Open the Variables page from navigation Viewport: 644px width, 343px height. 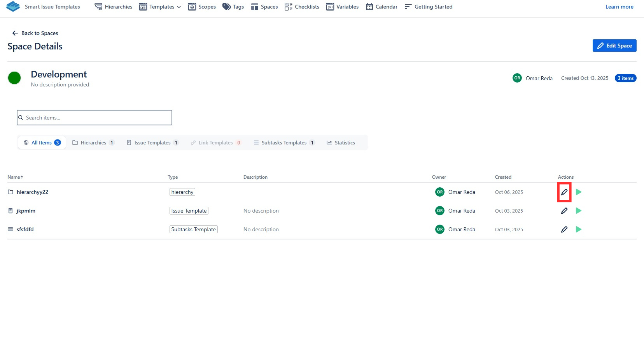click(x=342, y=7)
